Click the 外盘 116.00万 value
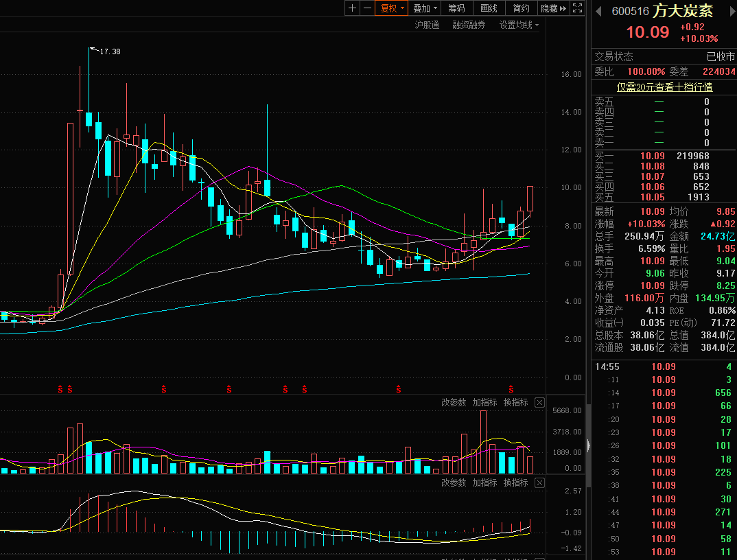Image resolution: width=737 pixels, height=560 pixels. tap(644, 298)
